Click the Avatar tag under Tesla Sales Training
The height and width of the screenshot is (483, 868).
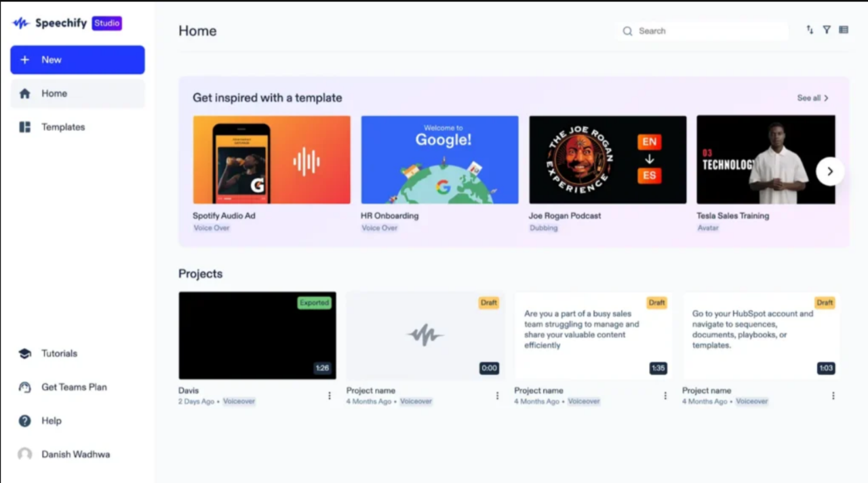point(708,228)
